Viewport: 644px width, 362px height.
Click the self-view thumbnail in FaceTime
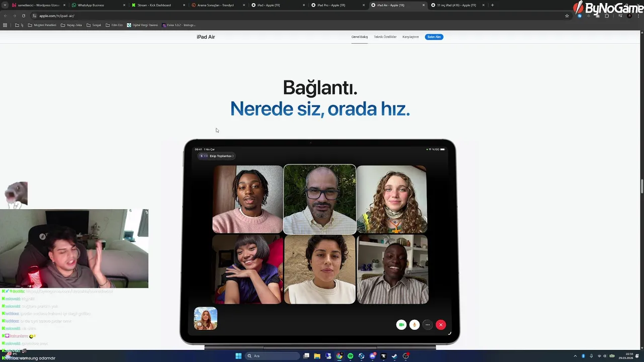tap(206, 318)
